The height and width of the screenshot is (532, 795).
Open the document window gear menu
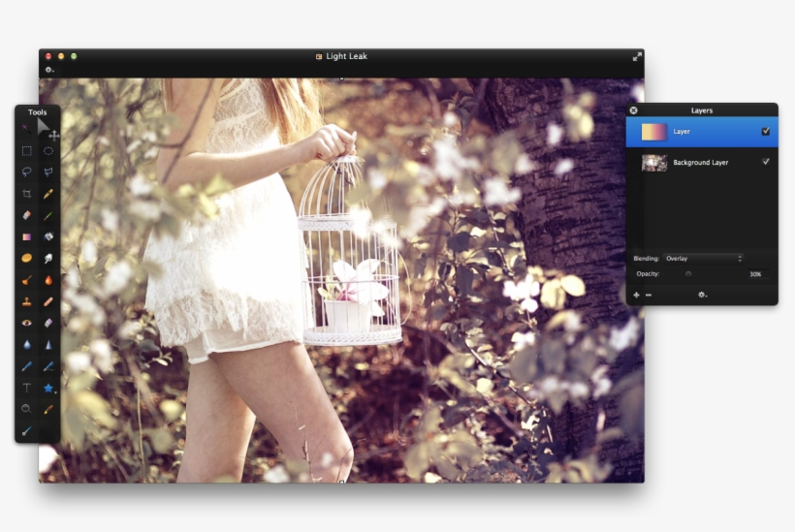48,70
